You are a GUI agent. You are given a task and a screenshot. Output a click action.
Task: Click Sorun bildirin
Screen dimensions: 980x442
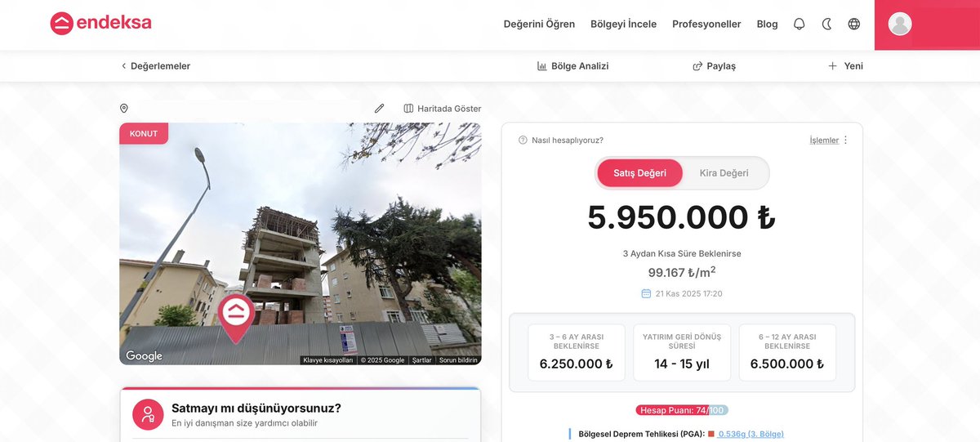(x=458, y=360)
